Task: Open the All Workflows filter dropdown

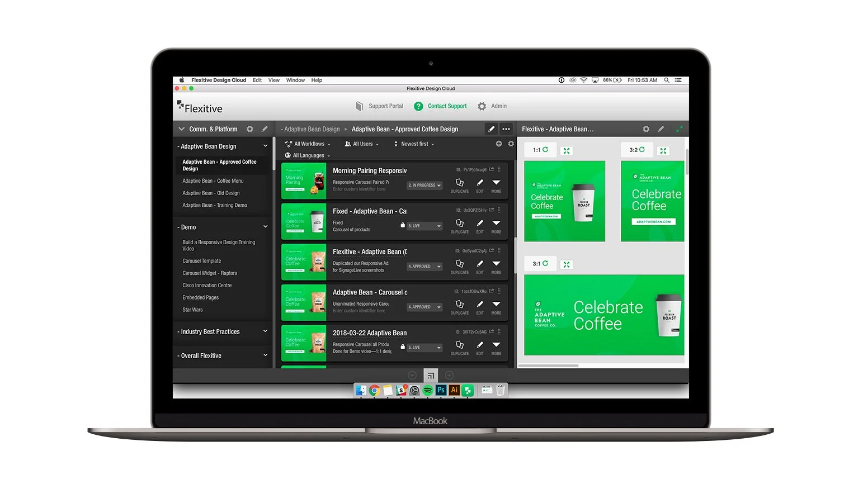Action: pyautogui.click(x=308, y=144)
